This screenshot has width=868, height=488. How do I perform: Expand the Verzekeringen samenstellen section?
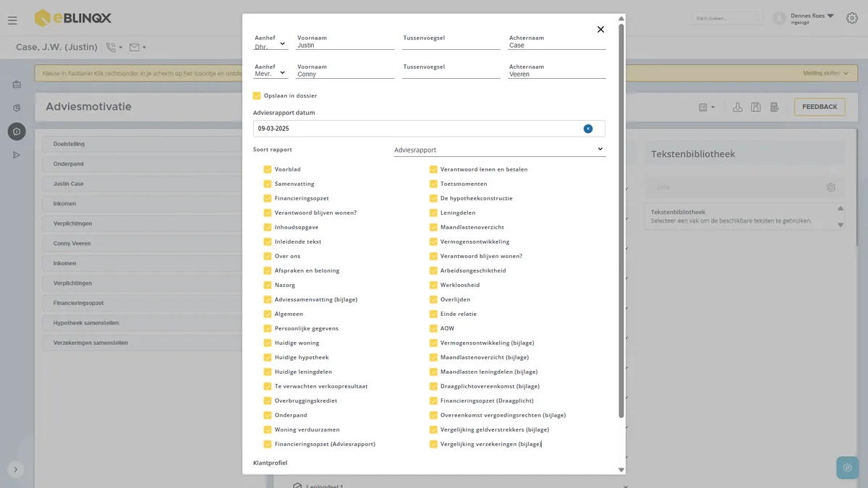click(x=143, y=343)
